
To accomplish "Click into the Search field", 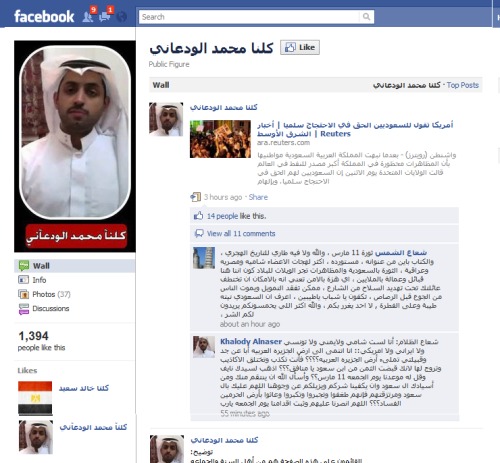I will [x=249, y=17].
